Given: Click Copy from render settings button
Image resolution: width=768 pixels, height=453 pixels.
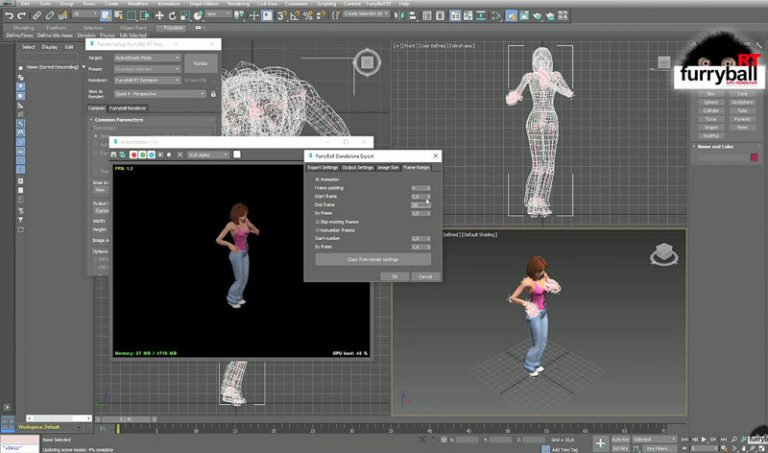Looking at the screenshot, I should [x=373, y=260].
